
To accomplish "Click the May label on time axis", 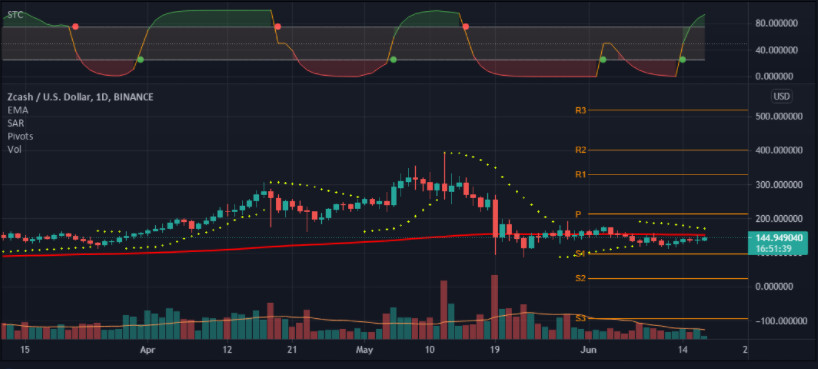I will 365,349.
